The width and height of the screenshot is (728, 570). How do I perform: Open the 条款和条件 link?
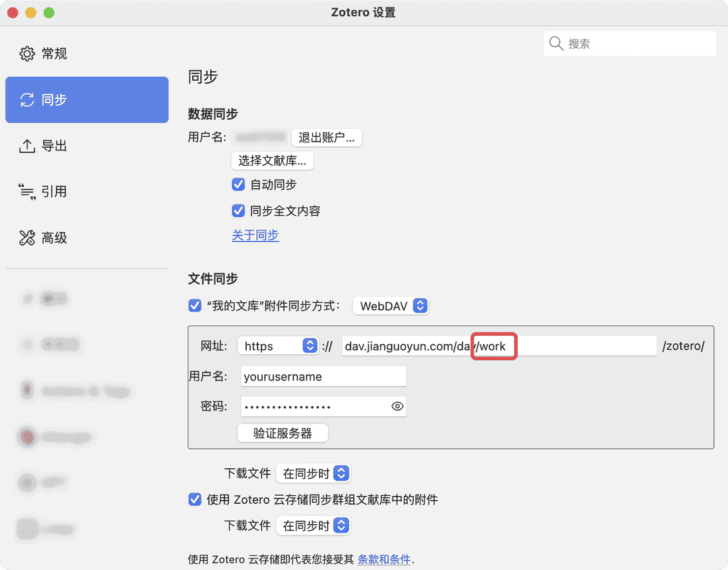coord(384,559)
